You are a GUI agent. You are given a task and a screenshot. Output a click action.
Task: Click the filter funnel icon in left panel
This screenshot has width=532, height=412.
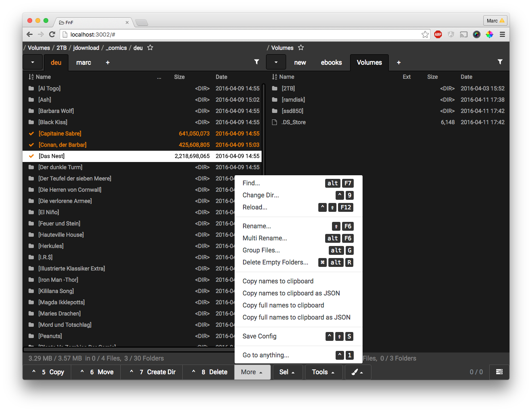[256, 62]
